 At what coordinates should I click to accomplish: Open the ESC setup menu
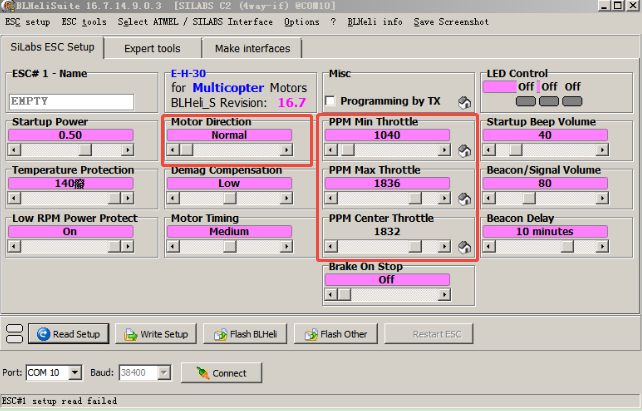coord(27,21)
